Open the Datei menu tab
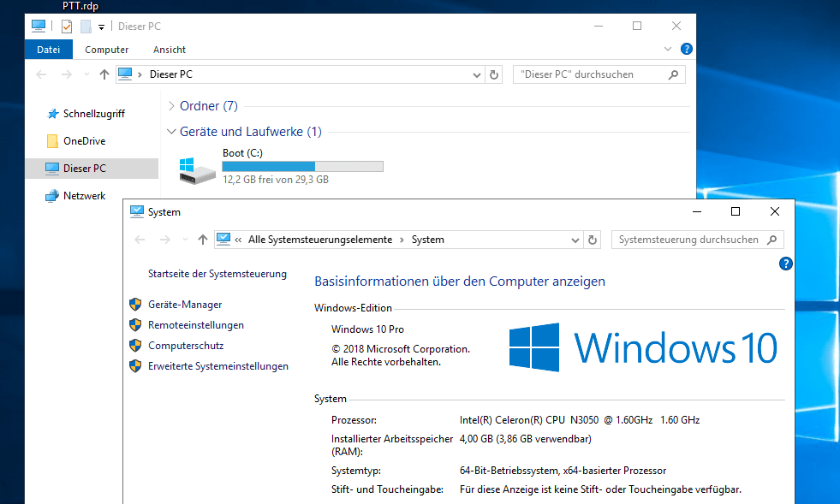840x504 pixels. click(49, 50)
